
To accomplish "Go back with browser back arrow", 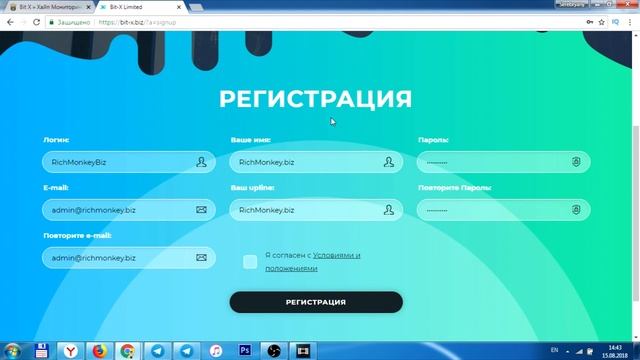I will tap(10, 22).
